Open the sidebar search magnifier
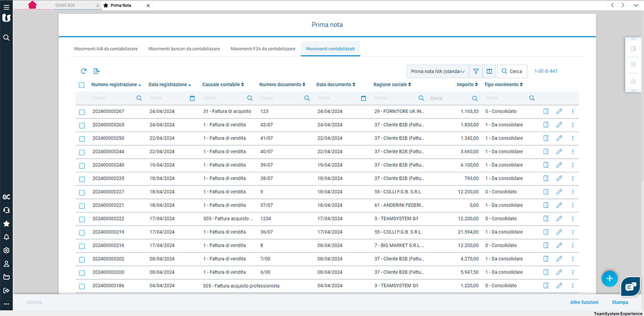 tap(6, 38)
